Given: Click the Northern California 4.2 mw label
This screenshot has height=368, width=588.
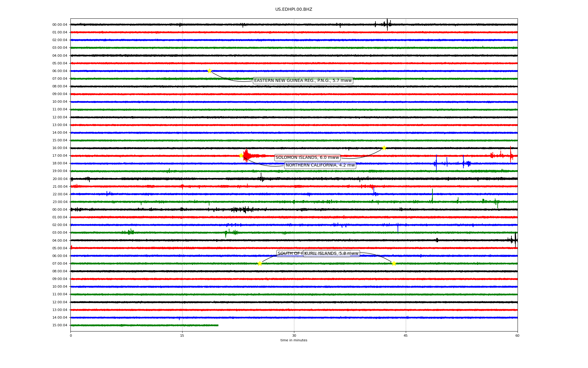Looking at the screenshot, I should pos(320,165).
